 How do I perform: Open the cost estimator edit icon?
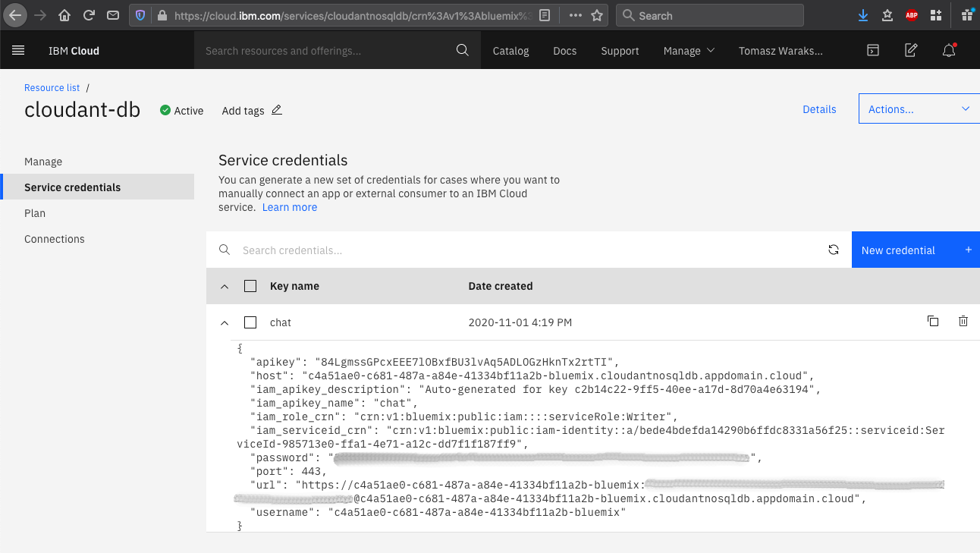tap(911, 51)
